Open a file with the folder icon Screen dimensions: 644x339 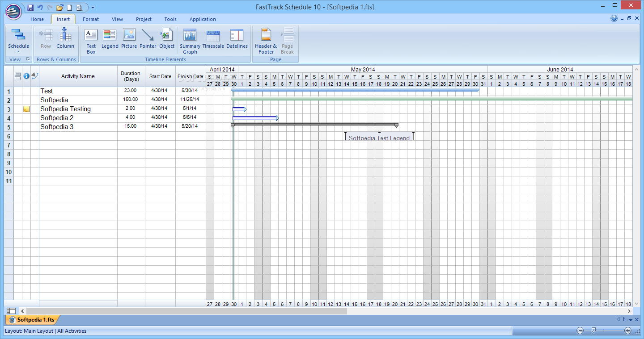coord(59,7)
